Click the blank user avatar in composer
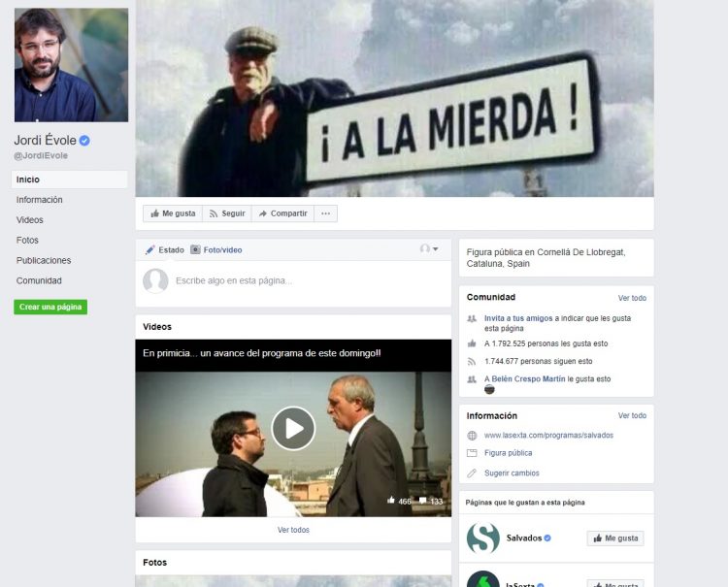 tap(155, 280)
